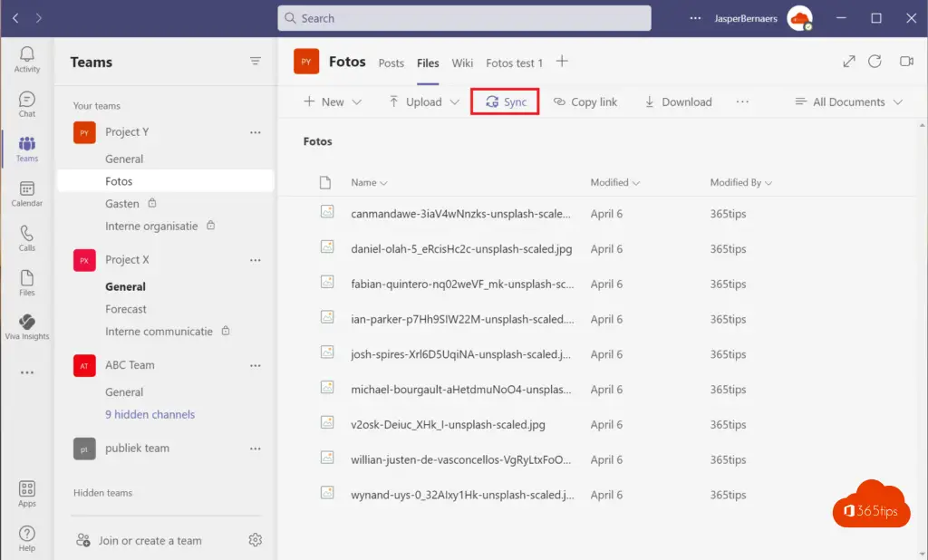Image resolution: width=928 pixels, height=560 pixels.
Task: Open Chat in the left rail
Action: pyautogui.click(x=27, y=104)
